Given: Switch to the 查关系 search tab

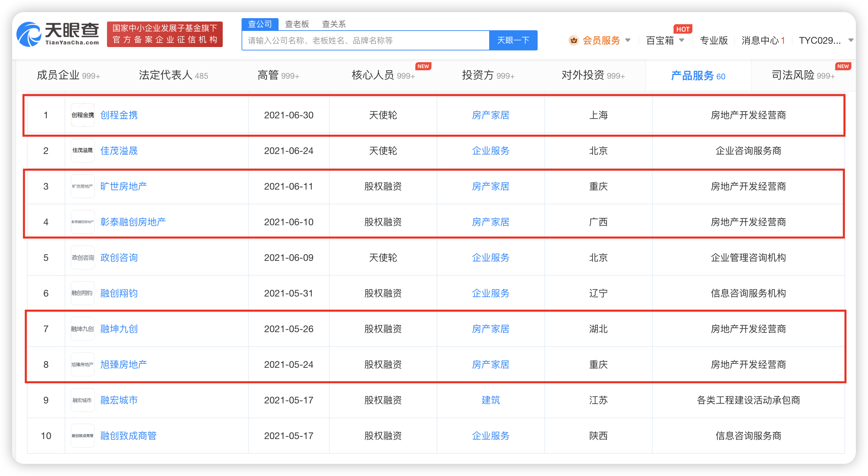Looking at the screenshot, I should point(334,24).
